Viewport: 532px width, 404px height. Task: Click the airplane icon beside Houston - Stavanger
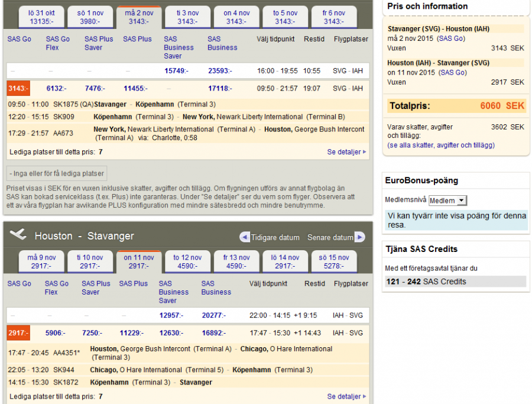[18, 234]
